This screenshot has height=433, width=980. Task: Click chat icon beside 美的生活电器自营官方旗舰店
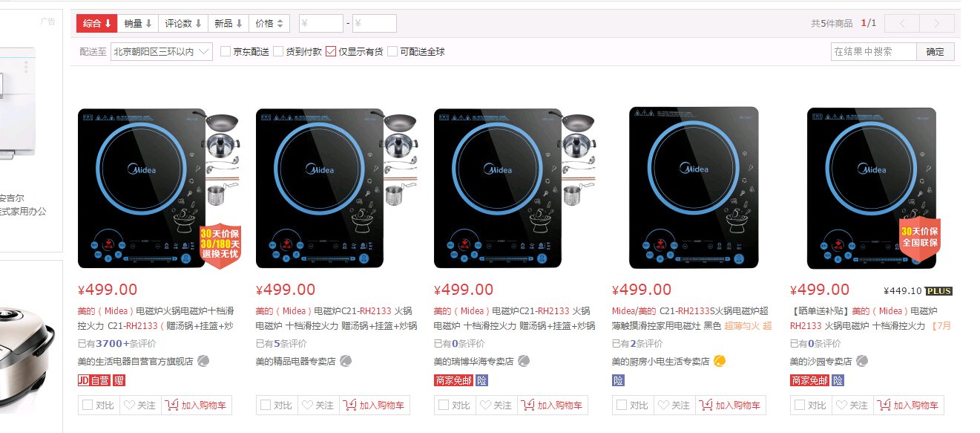click(x=203, y=361)
